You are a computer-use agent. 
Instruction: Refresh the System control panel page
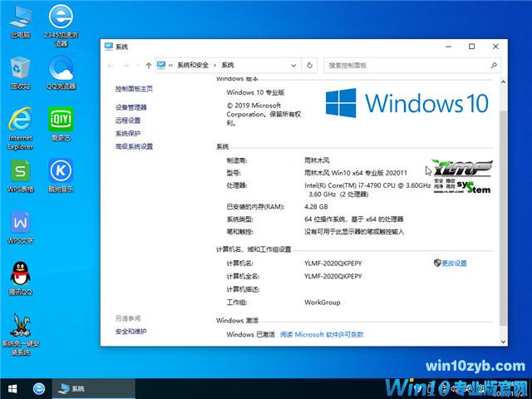click(x=309, y=65)
